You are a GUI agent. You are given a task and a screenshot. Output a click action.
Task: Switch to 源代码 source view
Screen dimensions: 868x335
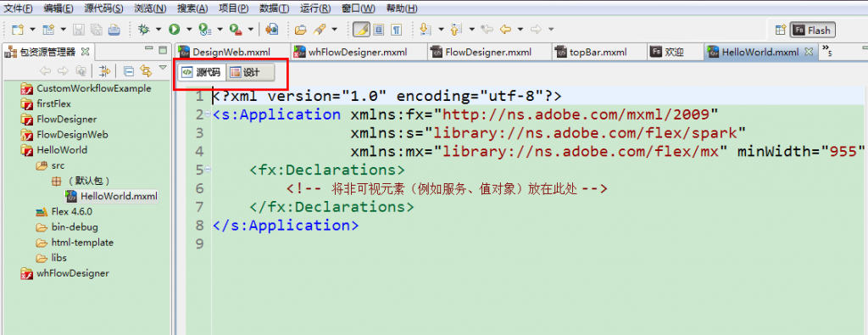(x=201, y=73)
